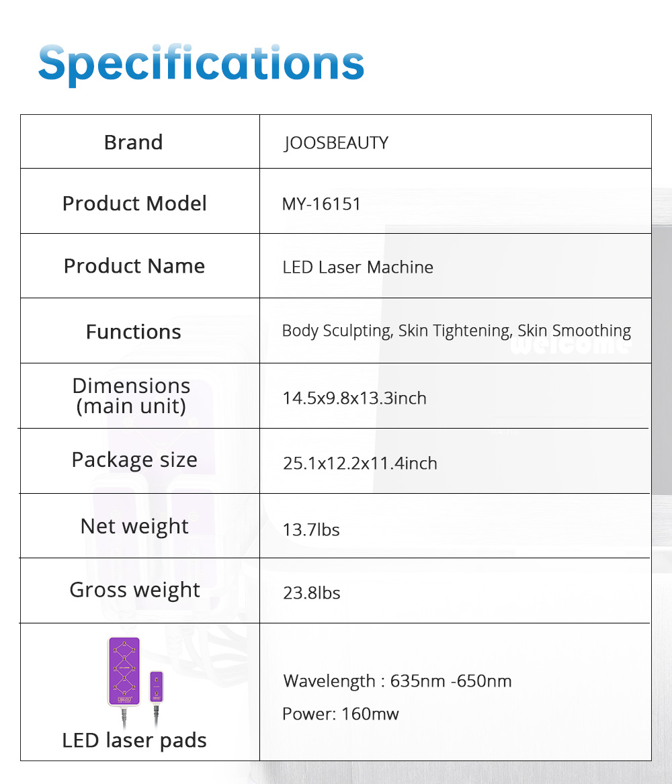Select the Functions row label
Viewport: 672px width, 784px height.
pyautogui.click(x=133, y=332)
